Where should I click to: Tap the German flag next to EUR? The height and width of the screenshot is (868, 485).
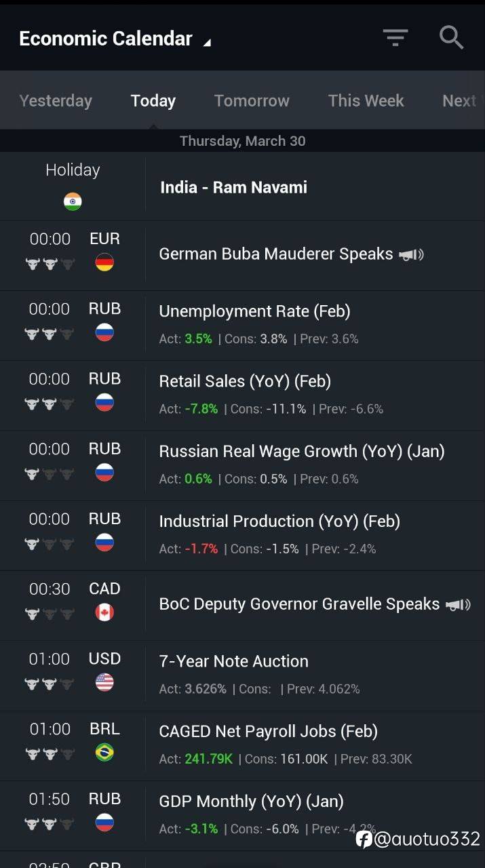104,262
